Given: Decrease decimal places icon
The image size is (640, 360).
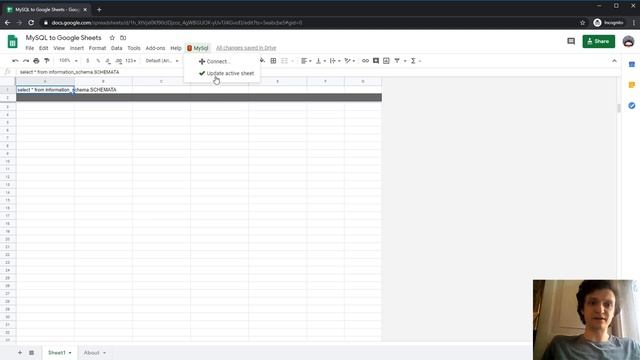Looking at the screenshot, I should tap(108, 61).
